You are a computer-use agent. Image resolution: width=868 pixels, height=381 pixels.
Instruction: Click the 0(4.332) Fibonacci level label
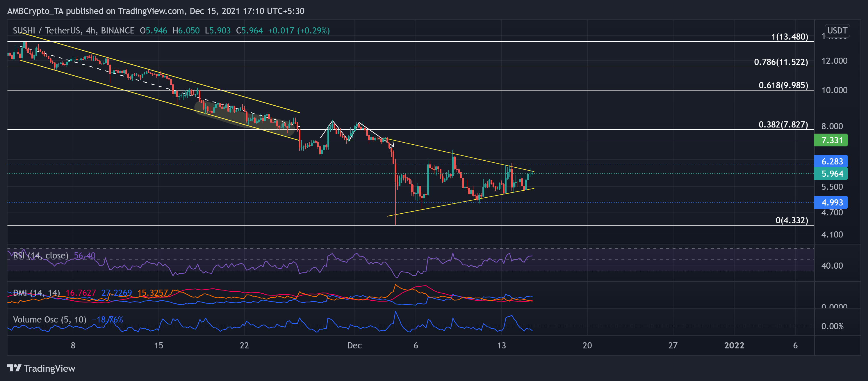click(792, 220)
